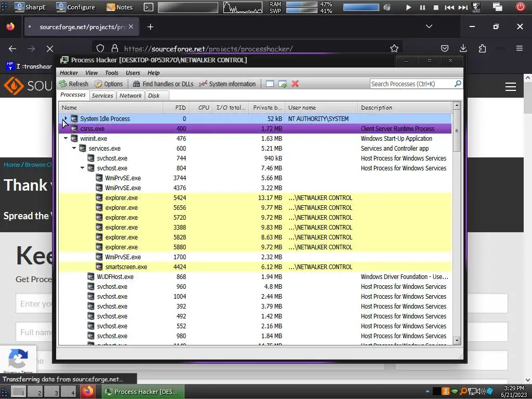532x399 pixels.
Task: Open Find handles or DLLs
Action: click(163, 84)
